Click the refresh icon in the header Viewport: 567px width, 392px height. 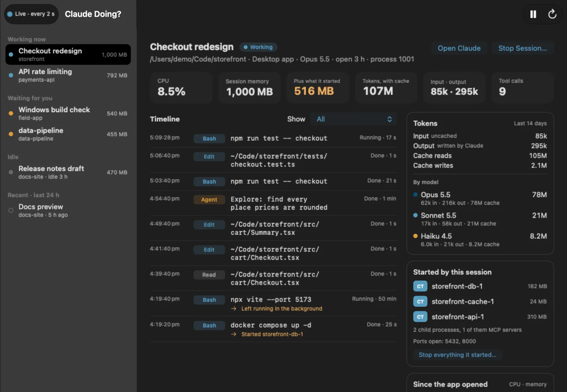(552, 14)
